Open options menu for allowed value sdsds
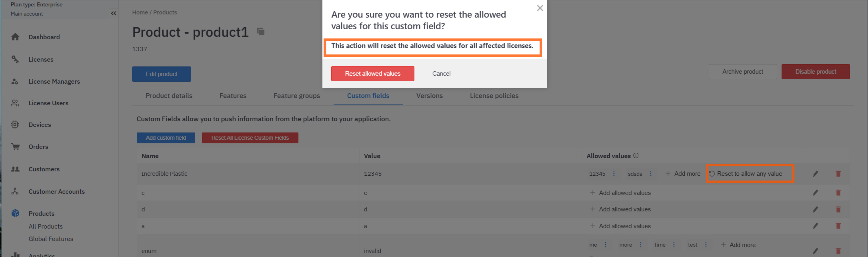868x257 pixels. (x=651, y=174)
